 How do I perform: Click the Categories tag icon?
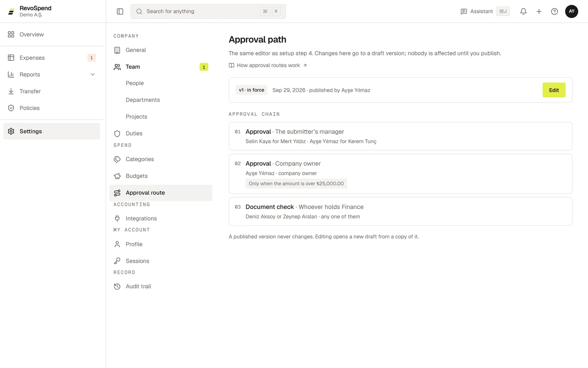click(x=117, y=159)
